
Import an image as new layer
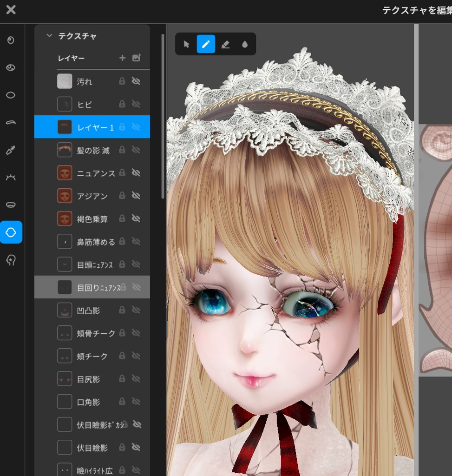[137, 58]
